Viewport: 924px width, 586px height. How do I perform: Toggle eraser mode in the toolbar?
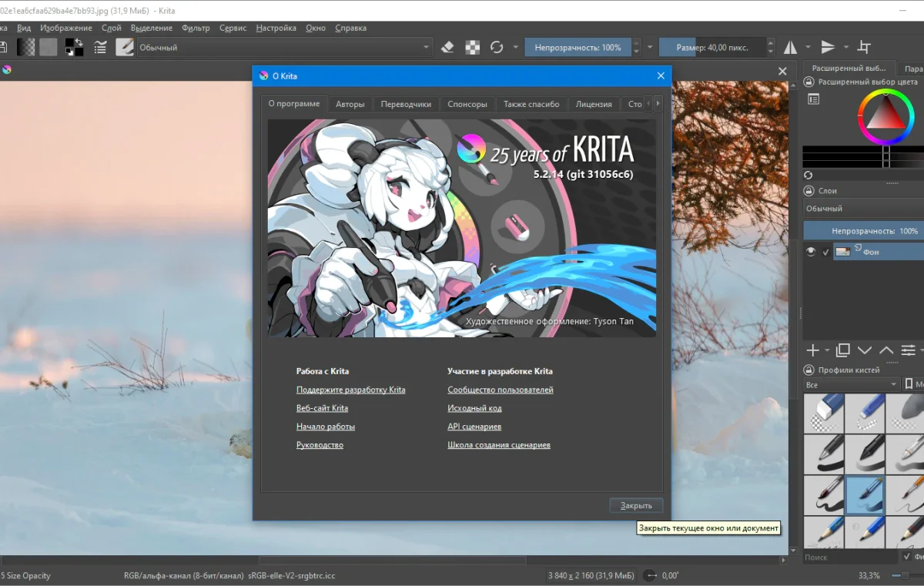tap(448, 48)
